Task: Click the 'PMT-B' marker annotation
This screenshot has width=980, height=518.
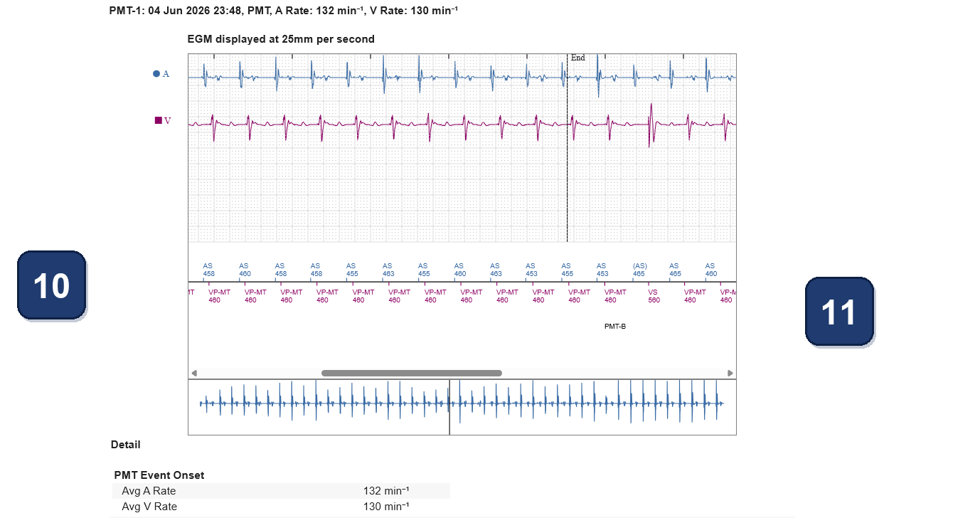Action: click(x=615, y=327)
